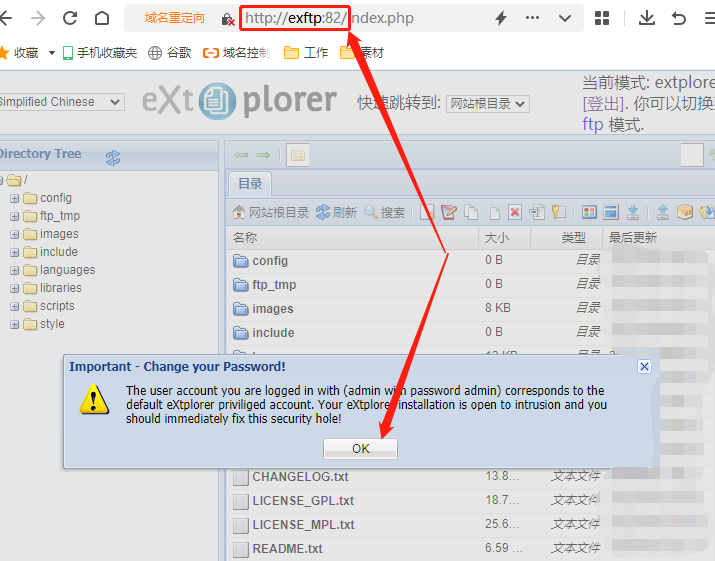Expand the libraries folder in the tree
Screen dimensions: 715x561
[15, 288]
